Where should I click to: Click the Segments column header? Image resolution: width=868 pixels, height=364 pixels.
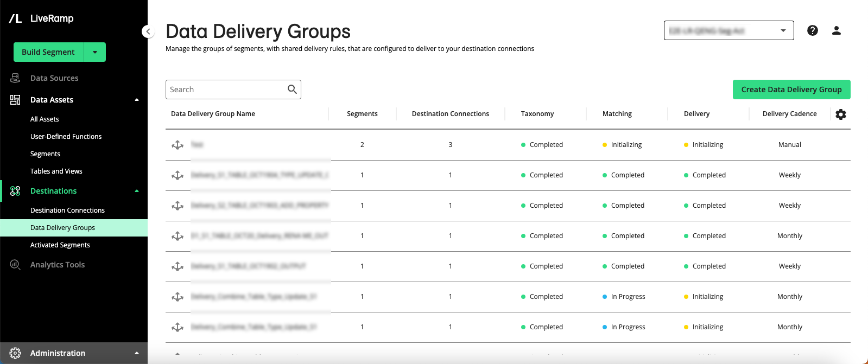(362, 114)
